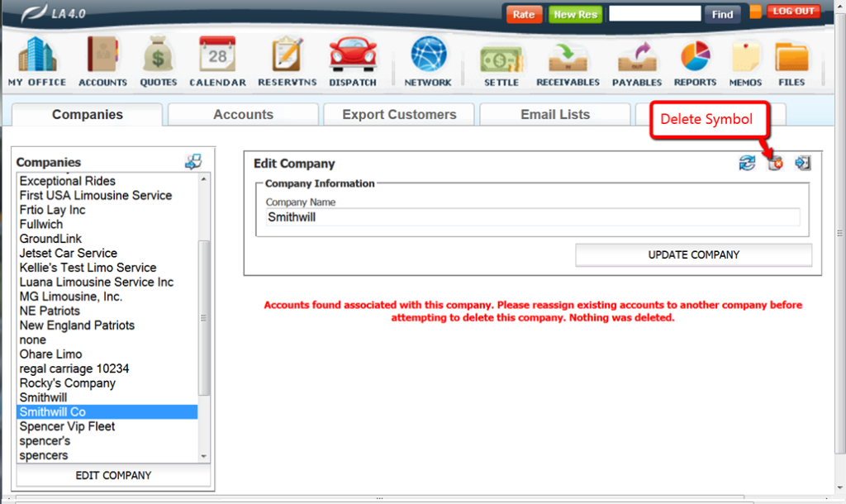Open the Reports pie chart icon
The width and height of the screenshot is (846, 504).
pos(695,56)
